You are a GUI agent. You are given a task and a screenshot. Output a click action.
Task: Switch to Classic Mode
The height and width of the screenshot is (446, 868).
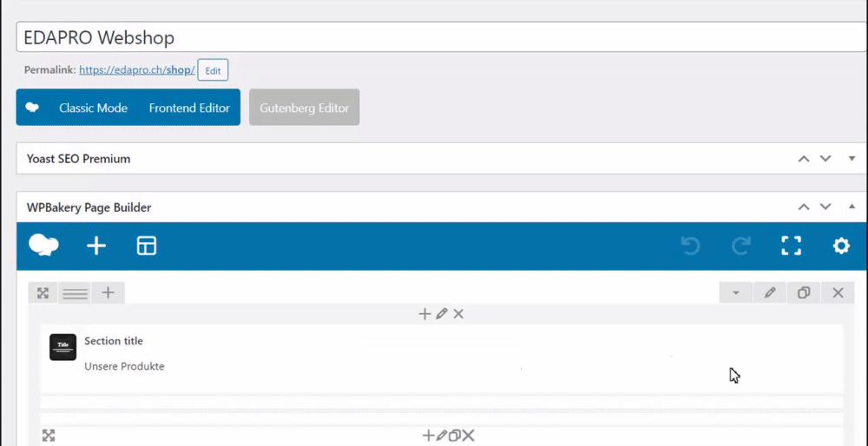[x=93, y=108]
